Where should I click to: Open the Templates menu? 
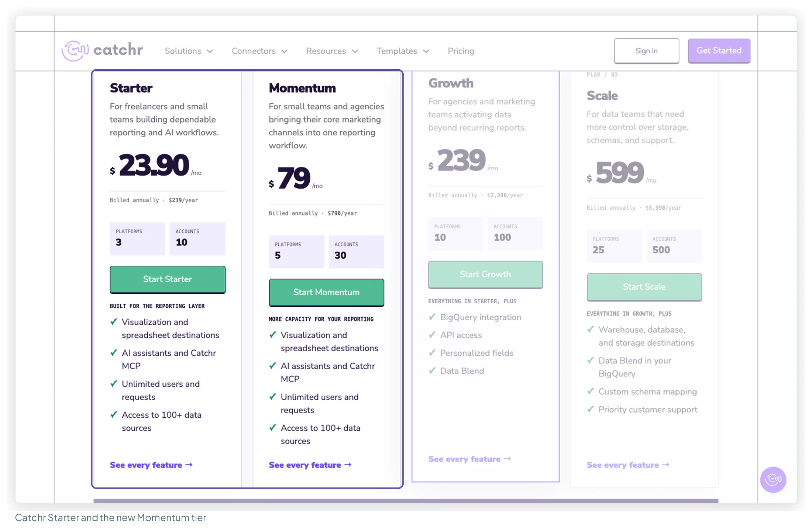pyautogui.click(x=403, y=51)
